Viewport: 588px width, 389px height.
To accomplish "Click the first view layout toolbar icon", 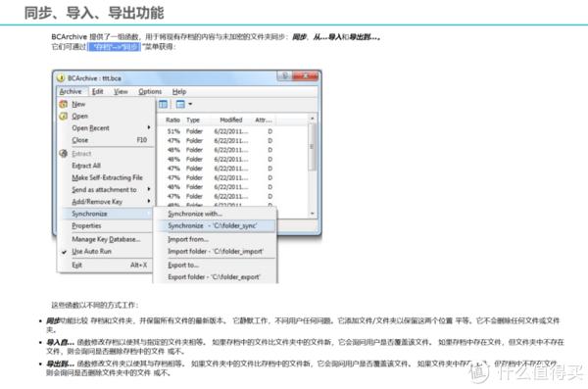I will click(163, 104).
